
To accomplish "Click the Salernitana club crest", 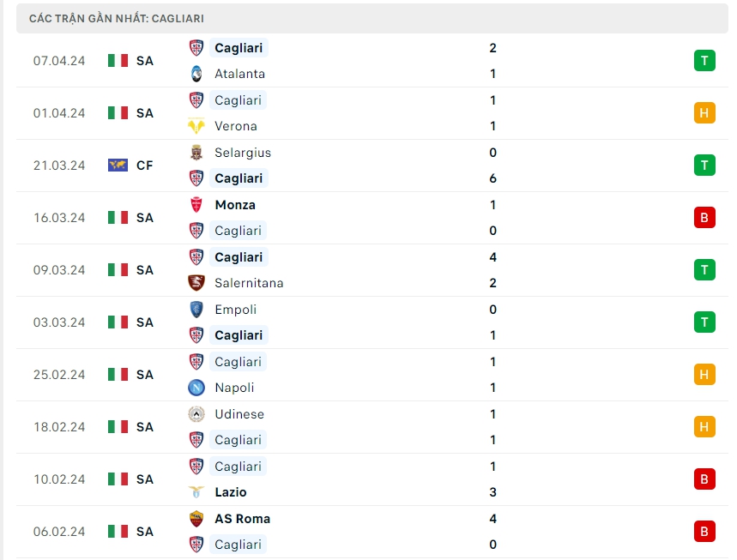I will (x=196, y=283).
